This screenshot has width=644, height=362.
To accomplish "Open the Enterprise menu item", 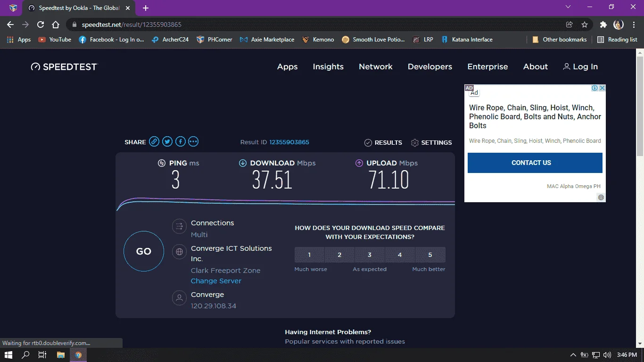I will coord(487,66).
